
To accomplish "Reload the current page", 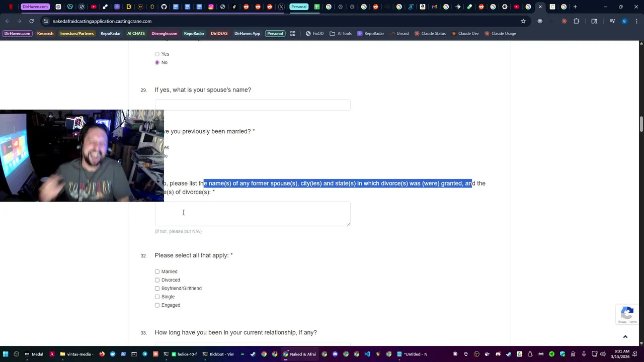I will pos(31,21).
